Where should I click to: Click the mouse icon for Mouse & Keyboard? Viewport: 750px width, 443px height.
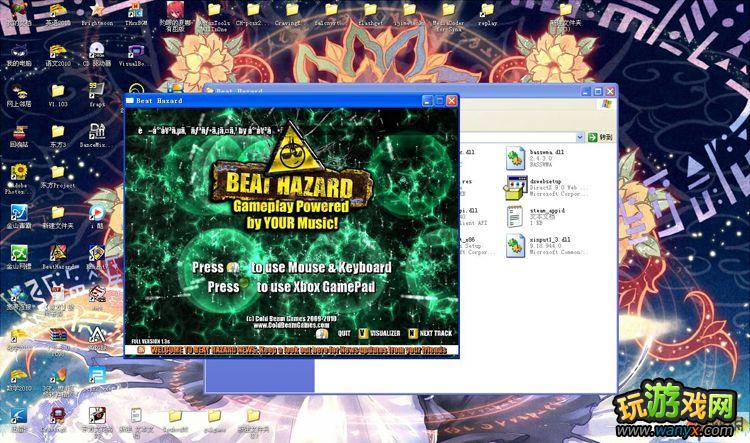coord(232,267)
